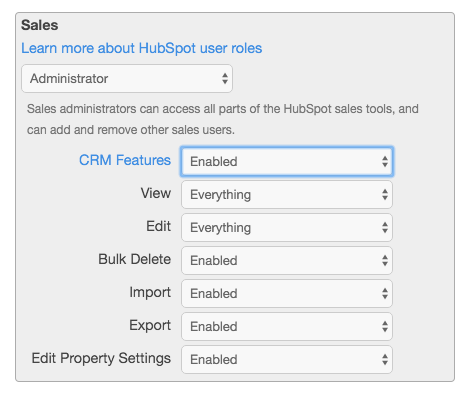
Task: Open the Bulk Delete dropdown
Action: [x=287, y=260]
